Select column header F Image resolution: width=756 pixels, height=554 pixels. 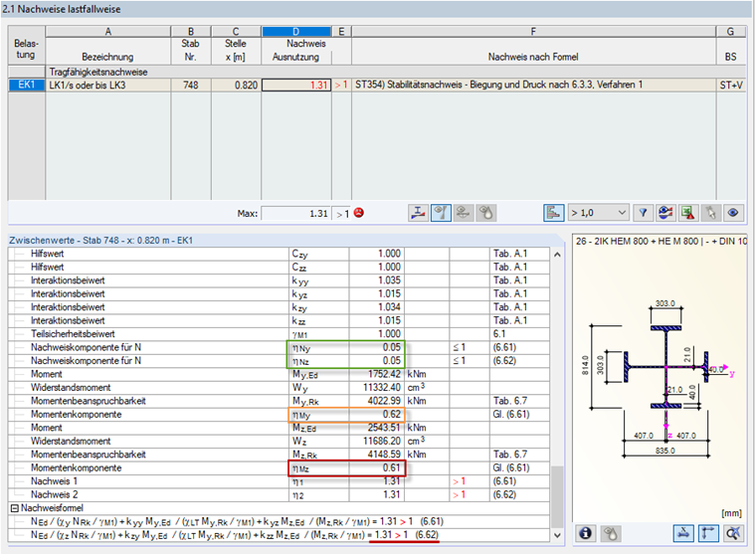(x=533, y=32)
